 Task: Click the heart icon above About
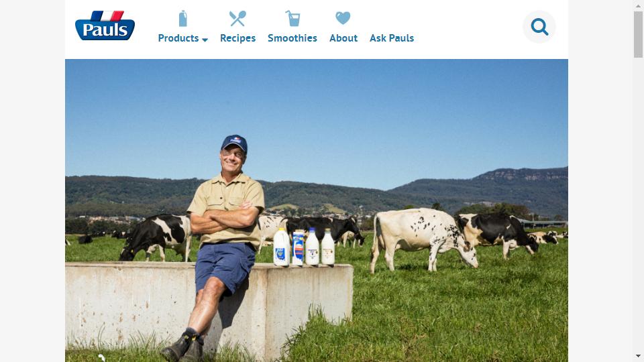pos(343,18)
